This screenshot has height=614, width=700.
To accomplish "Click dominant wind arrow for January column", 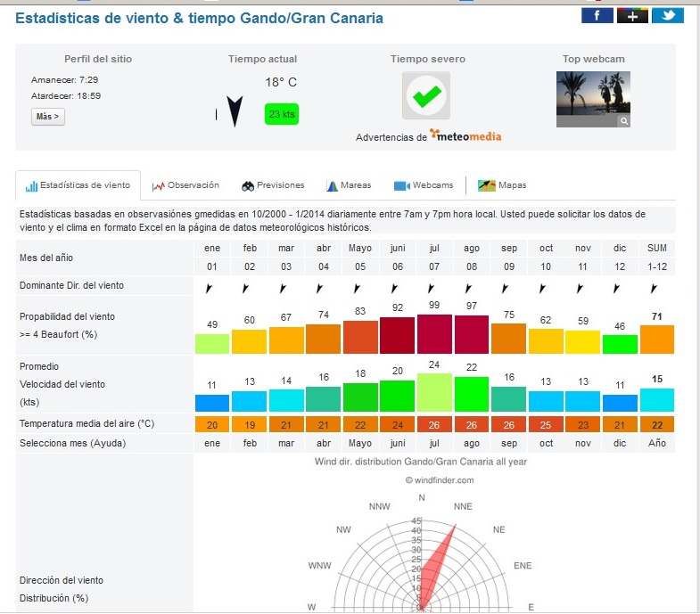I will coord(209,288).
